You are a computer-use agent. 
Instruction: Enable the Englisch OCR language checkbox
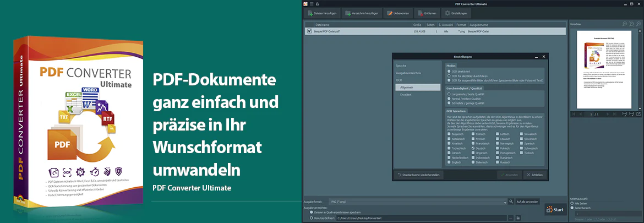click(x=449, y=162)
